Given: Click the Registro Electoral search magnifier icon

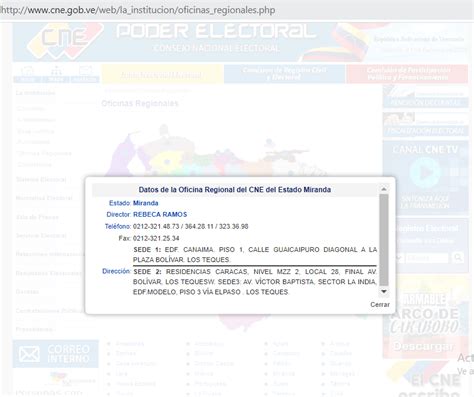Looking at the screenshot, I should coord(458,258).
